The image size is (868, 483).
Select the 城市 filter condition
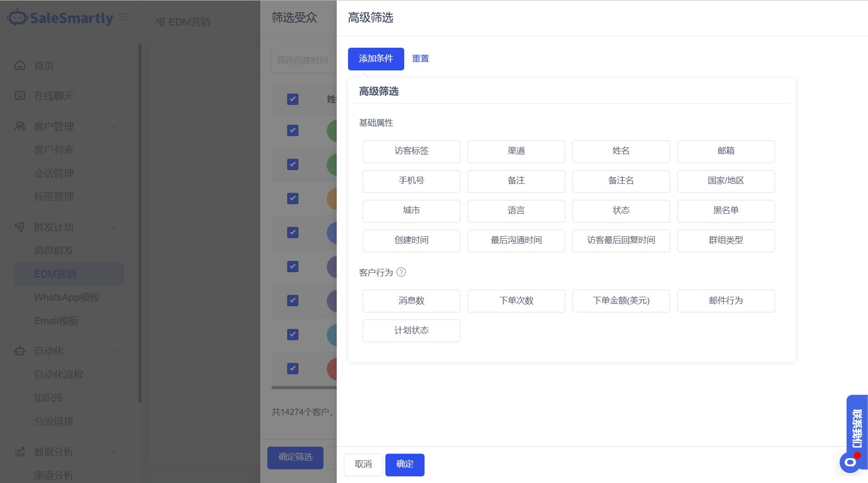(411, 211)
